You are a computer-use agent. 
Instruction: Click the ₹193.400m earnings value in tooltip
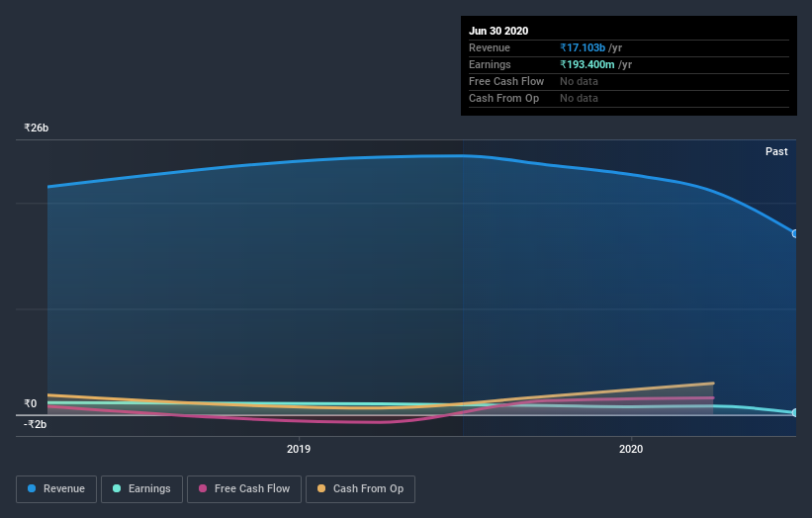(x=587, y=64)
